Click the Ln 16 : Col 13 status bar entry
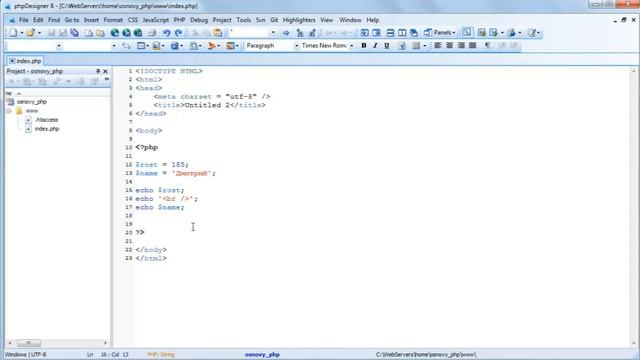Image resolution: width=640 pixels, height=360 pixels. pos(108,354)
